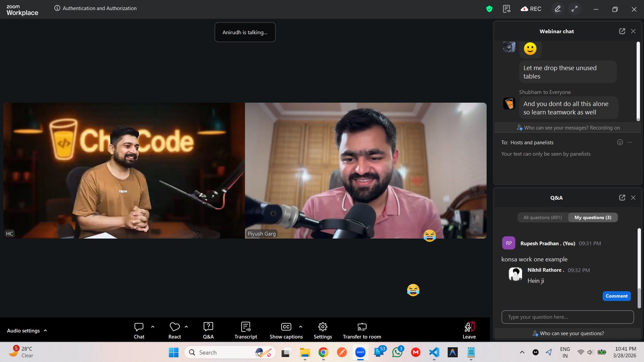Open Who can see your messages? link
Screen dimensions: 644x362
click(568, 128)
